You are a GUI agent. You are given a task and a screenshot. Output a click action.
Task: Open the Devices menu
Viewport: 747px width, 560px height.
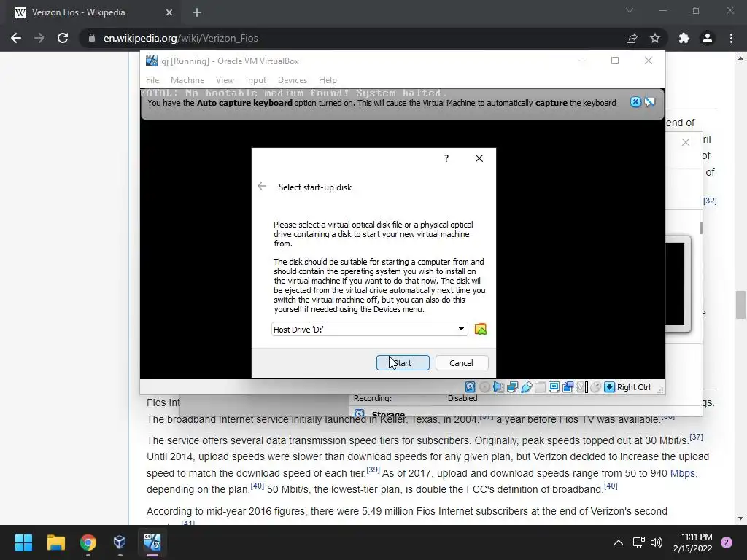tap(293, 80)
